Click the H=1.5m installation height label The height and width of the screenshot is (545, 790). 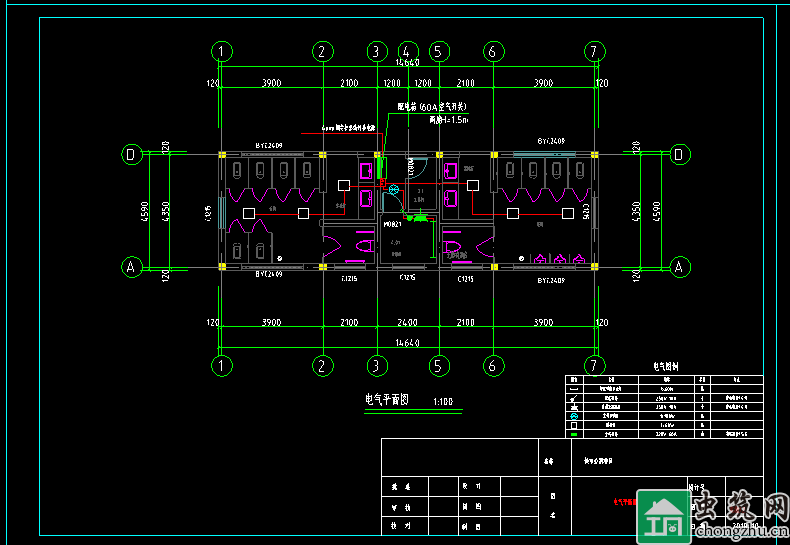tap(449, 119)
